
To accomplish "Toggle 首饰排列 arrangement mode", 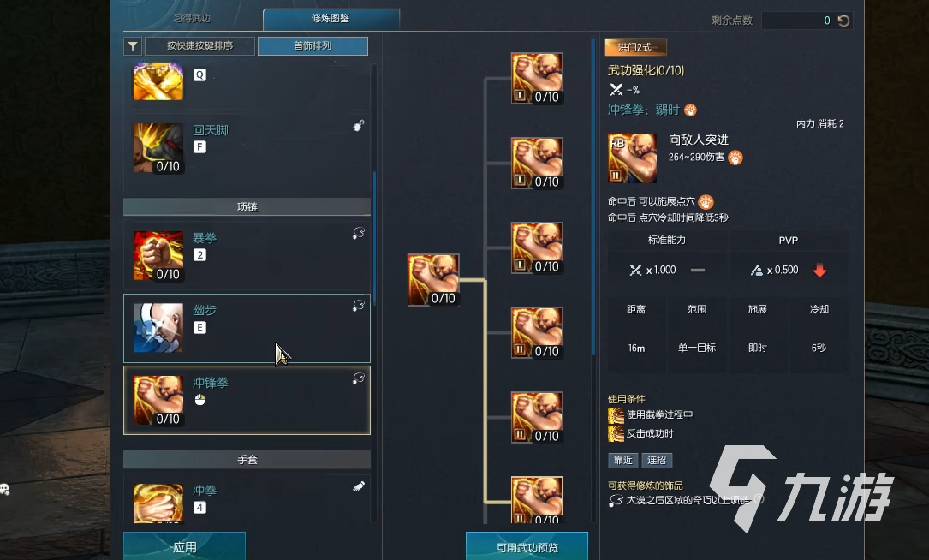I will point(313,46).
